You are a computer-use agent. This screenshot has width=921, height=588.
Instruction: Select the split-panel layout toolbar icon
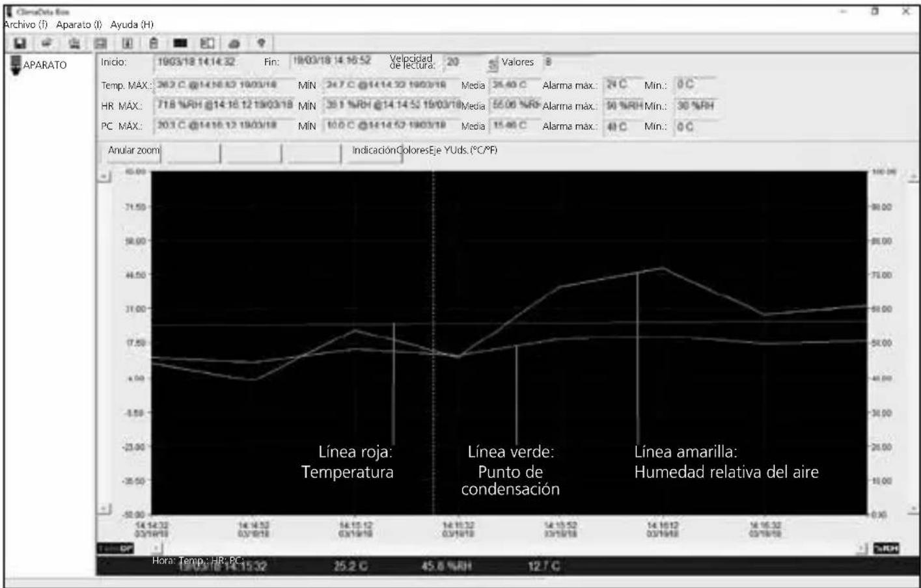[x=207, y=43]
